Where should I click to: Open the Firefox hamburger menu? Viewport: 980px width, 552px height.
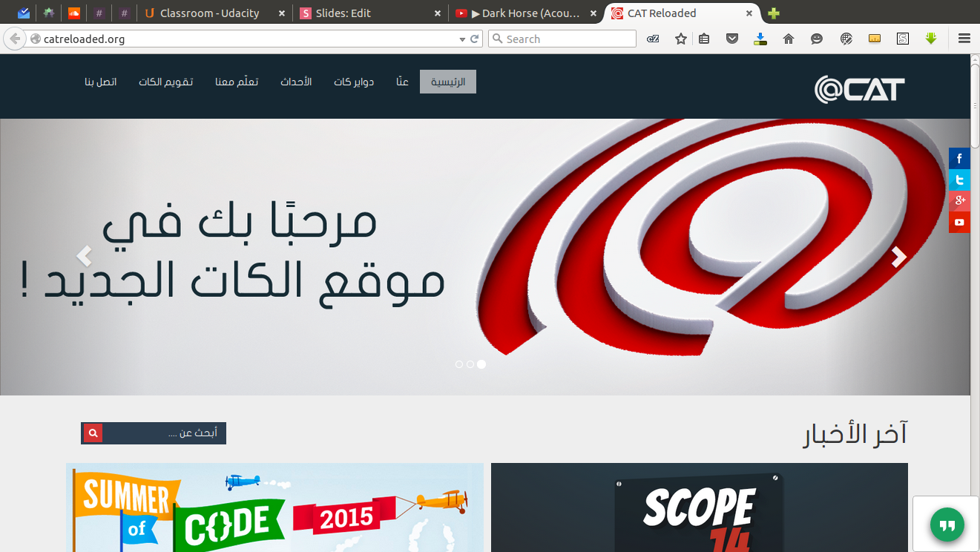(x=964, y=39)
